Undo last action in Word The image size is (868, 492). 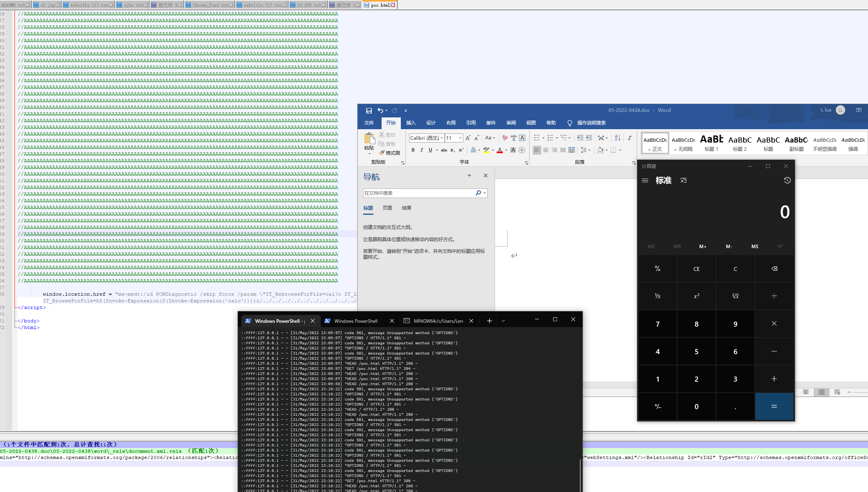coord(380,110)
